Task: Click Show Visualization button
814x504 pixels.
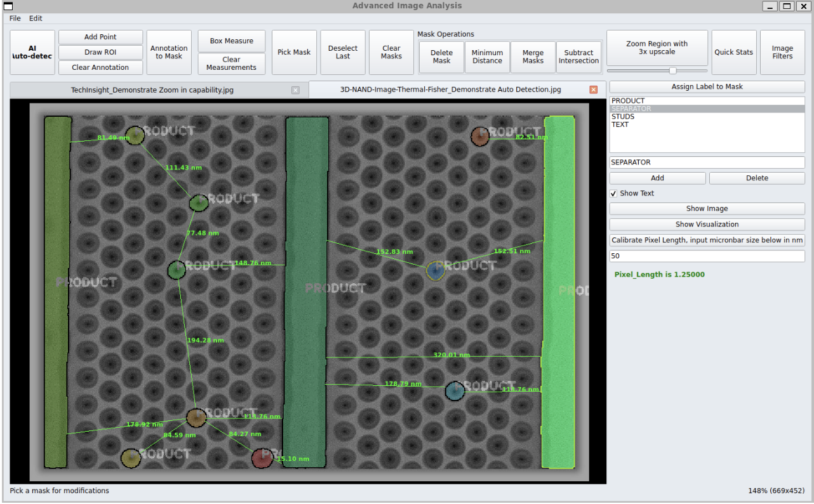Action: tap(707, 224)
